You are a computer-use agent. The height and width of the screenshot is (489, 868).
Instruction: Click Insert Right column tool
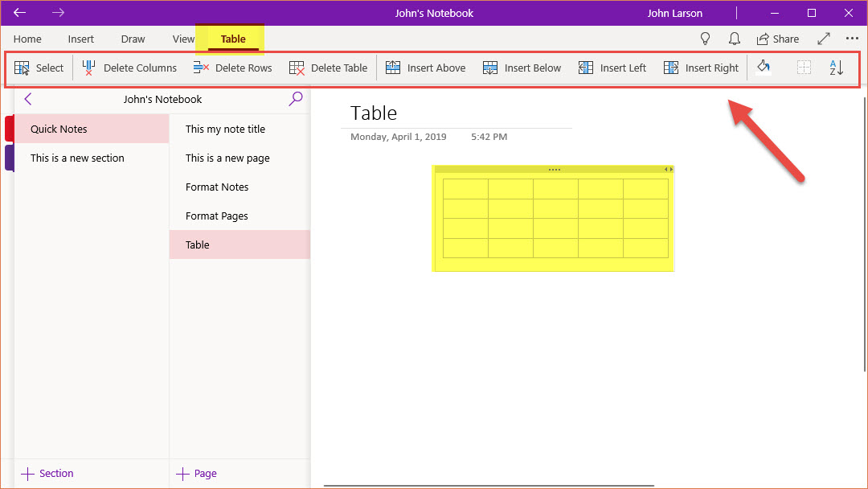click(x=701, y=68)
